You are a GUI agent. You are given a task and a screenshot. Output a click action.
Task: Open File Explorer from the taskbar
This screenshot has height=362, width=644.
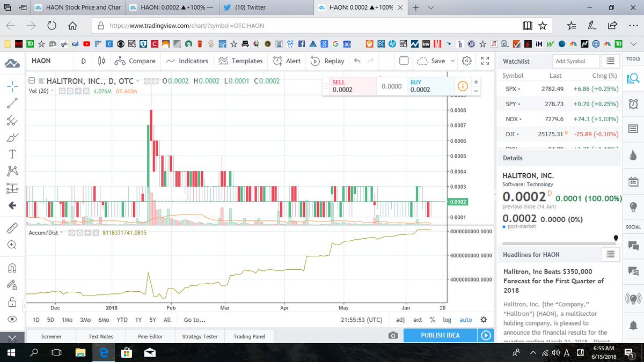(x=80, y=353)
